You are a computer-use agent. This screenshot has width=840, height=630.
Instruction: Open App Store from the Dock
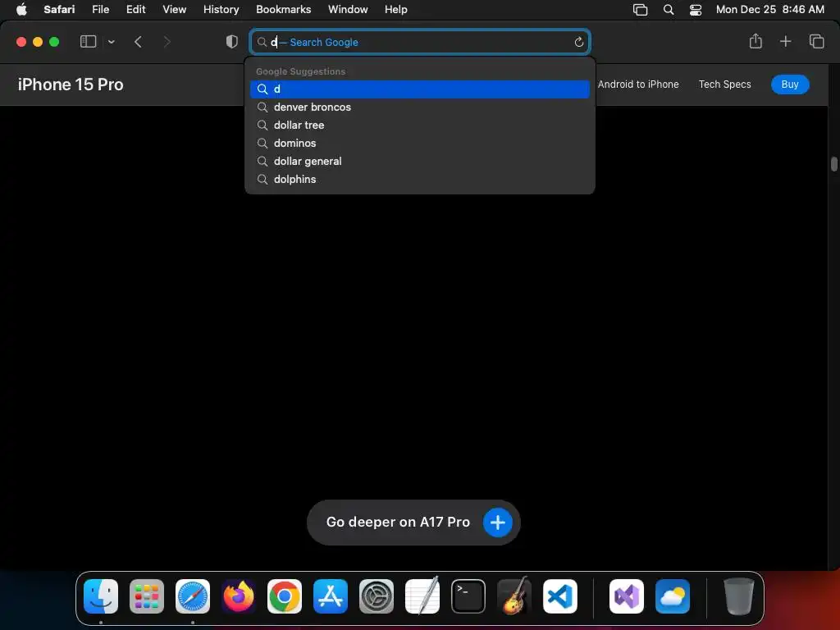point(331,596)
